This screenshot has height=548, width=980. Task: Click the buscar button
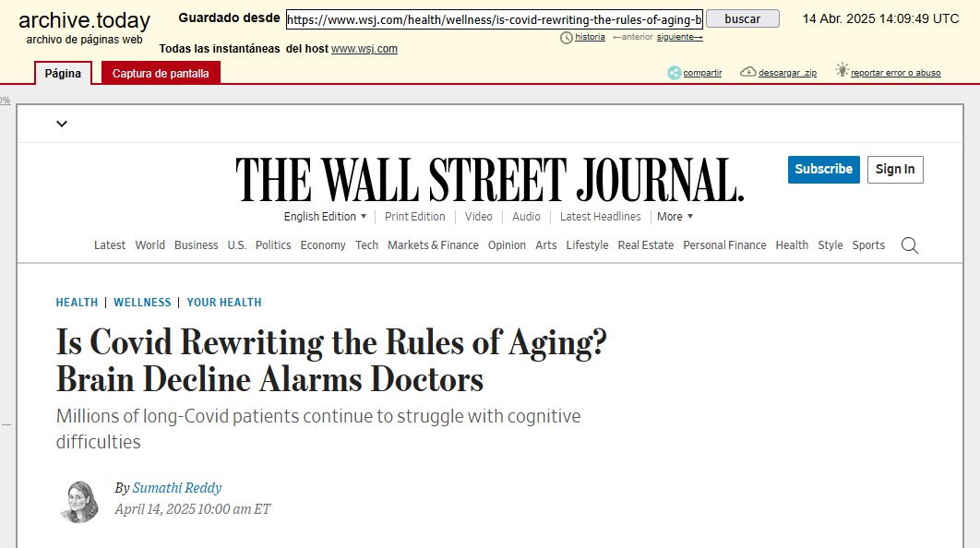743,19
